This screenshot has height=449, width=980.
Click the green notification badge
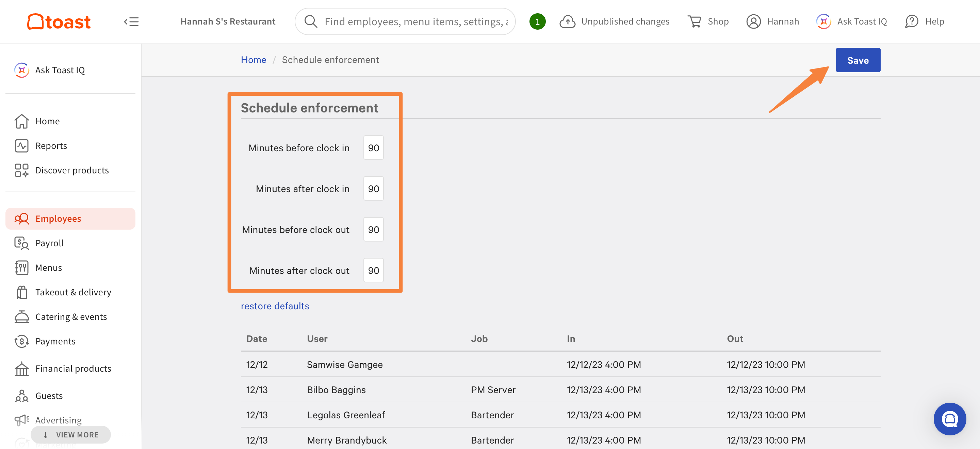coord(537,22)
